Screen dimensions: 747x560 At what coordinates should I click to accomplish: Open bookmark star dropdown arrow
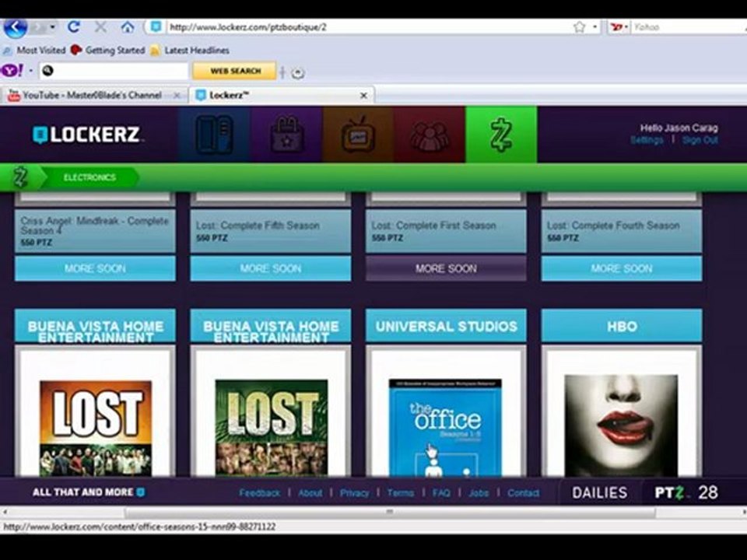[594, 27]
